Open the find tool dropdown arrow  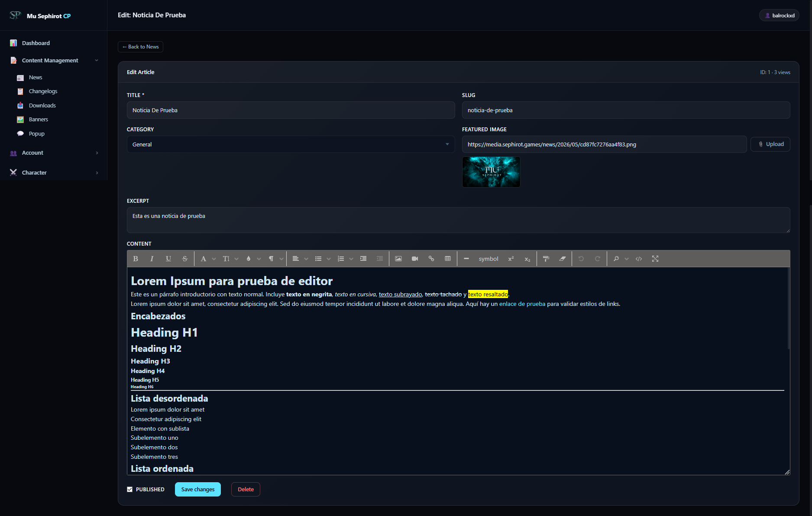coord(627,259)
